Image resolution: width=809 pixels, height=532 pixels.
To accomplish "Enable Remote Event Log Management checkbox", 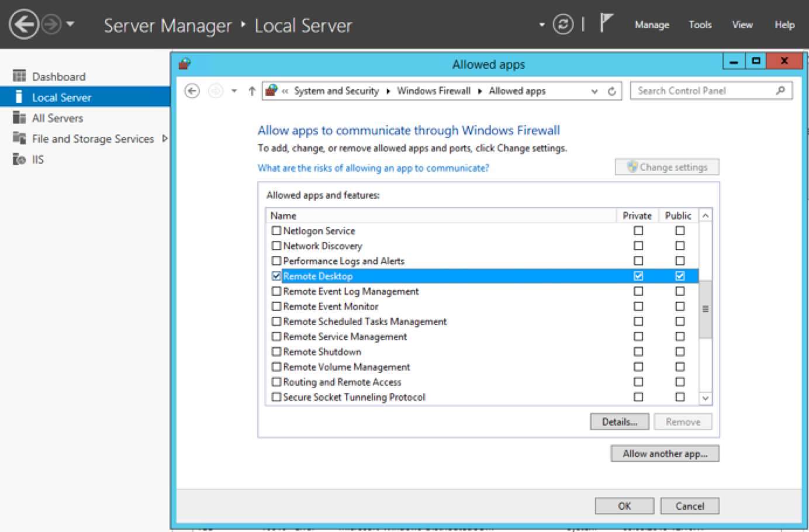I will (x=276, y=291).
